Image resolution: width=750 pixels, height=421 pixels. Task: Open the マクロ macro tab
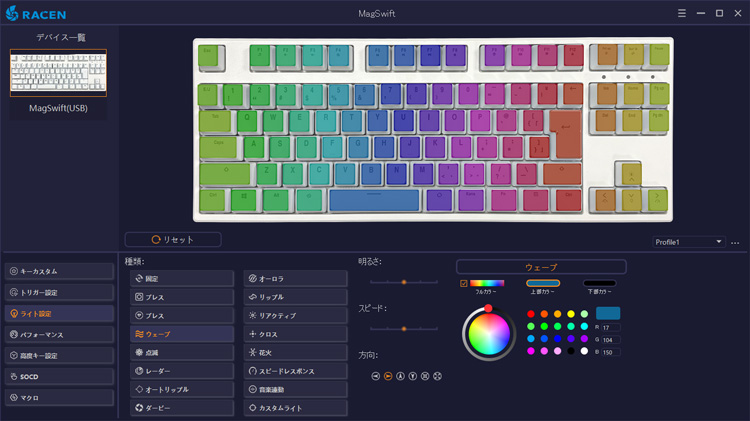(x=58, y=398)
